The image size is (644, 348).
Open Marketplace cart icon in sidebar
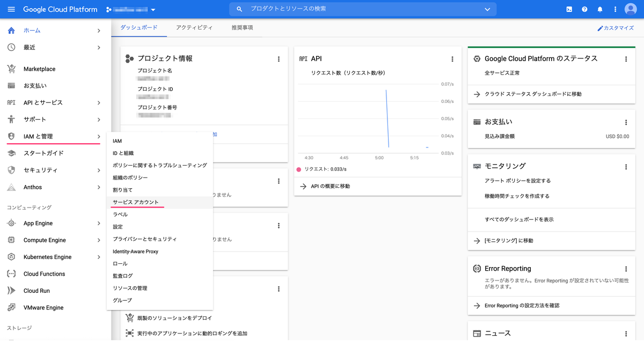pos(11,69)
